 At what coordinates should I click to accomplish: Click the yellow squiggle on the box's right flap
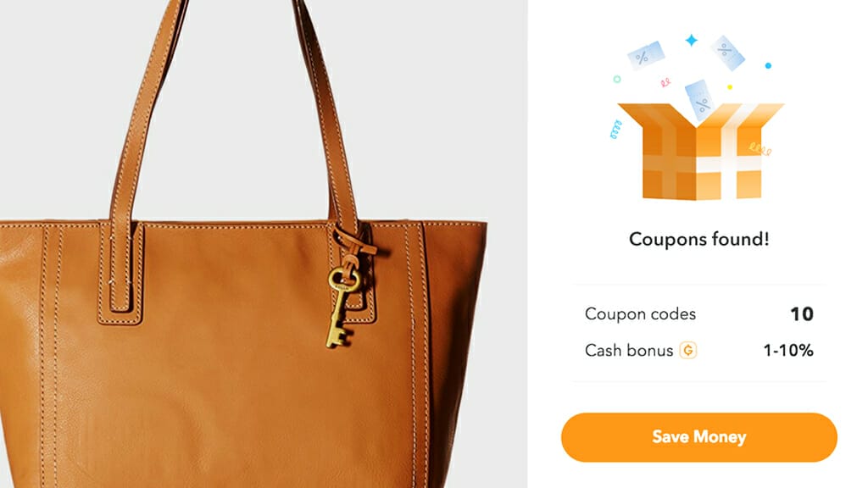pyautogui.click(x=760, y=148)
